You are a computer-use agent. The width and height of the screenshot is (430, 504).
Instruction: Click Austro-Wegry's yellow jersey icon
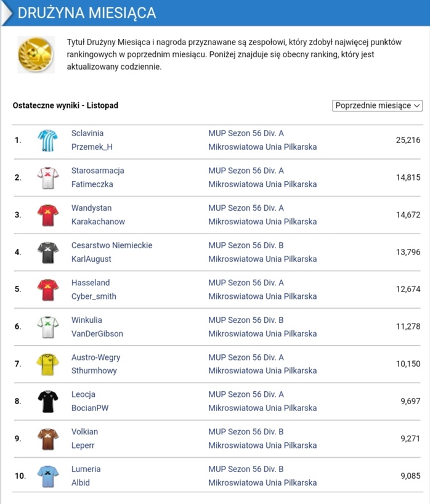click(47, 364)
